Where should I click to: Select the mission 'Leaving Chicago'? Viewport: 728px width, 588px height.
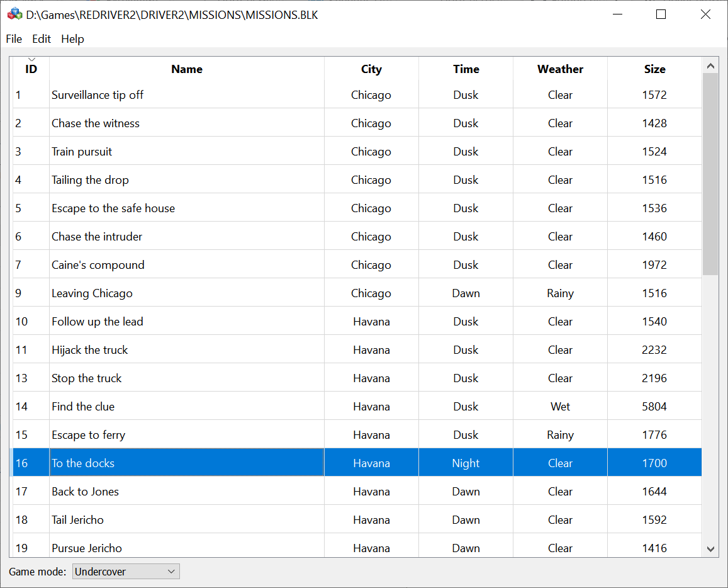coord(186,293)
